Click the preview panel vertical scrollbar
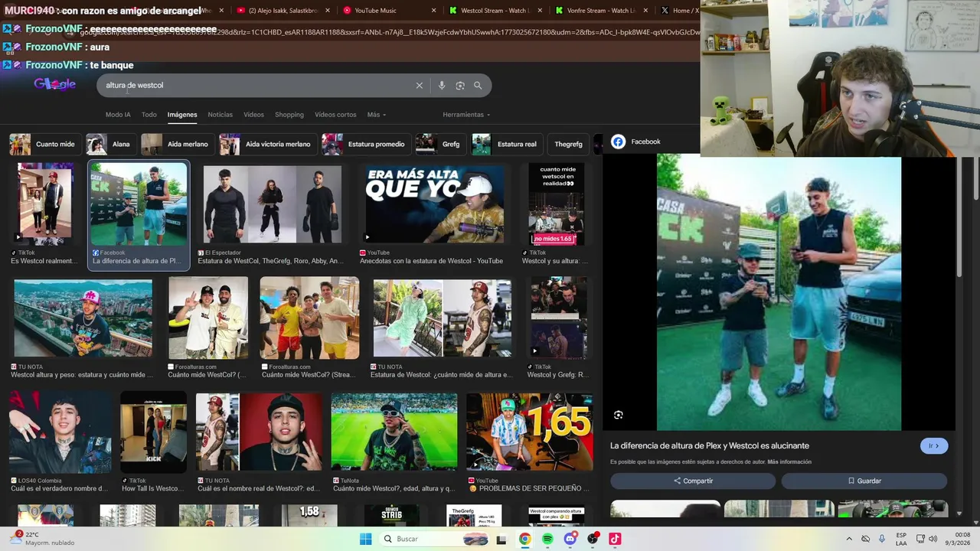Viewport: 980px width, 551px height. point(959,218)
